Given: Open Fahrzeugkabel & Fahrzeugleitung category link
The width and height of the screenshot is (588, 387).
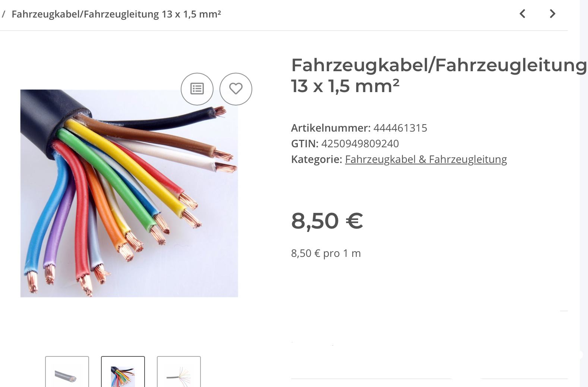Looking at the screenshot, I should point(426,159).
